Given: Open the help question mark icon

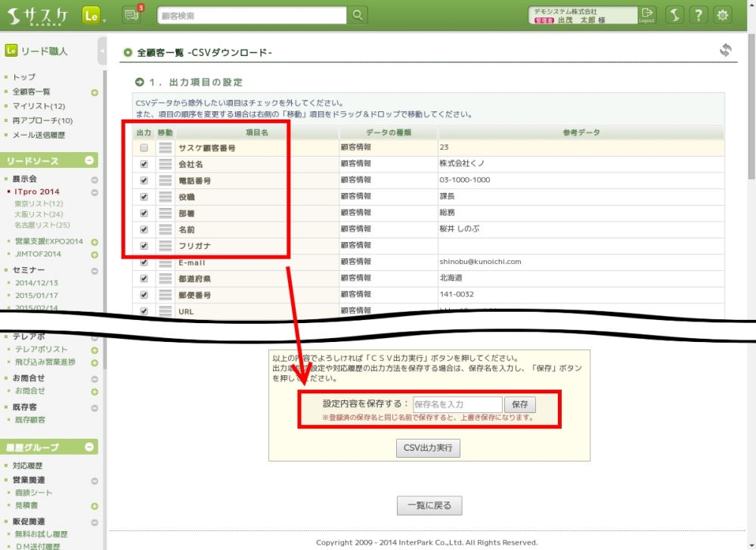Looking at the screenshot, I should click(x=699, y=15).
